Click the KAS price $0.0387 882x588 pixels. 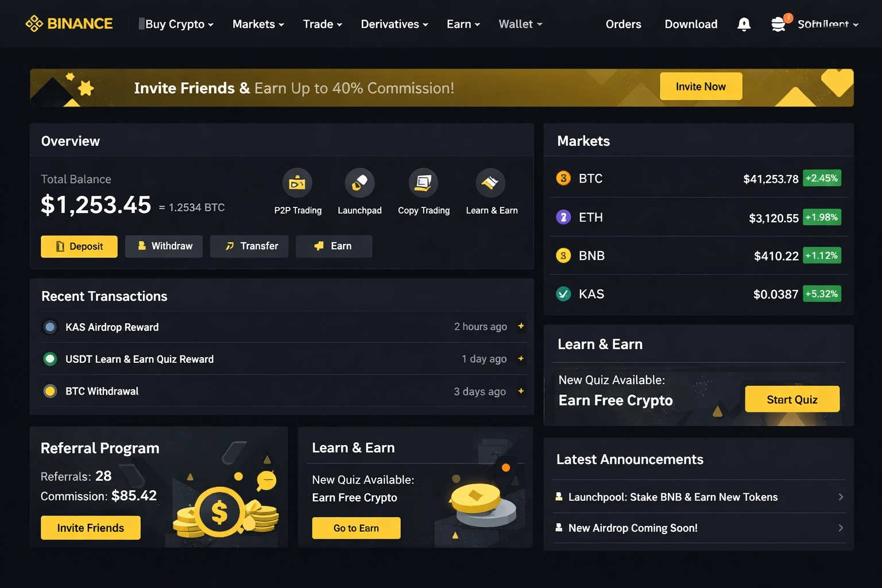[776, 295]
